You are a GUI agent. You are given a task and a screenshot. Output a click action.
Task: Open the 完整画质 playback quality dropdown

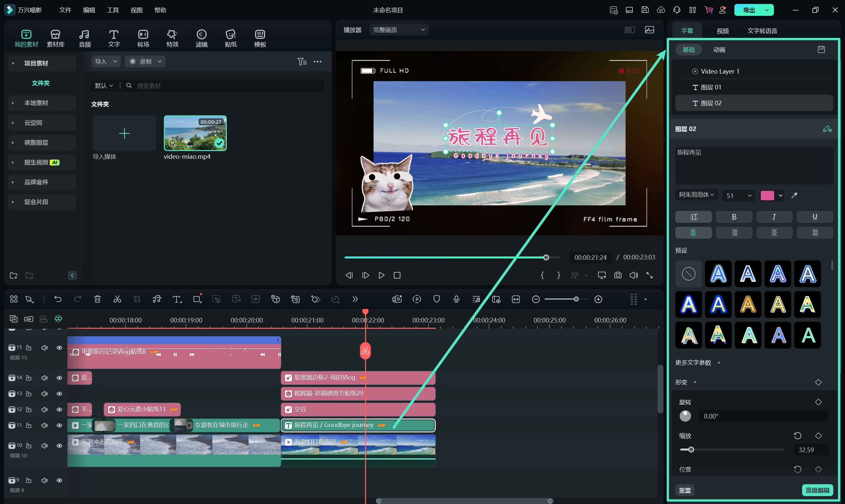click(x=399, y=30)
